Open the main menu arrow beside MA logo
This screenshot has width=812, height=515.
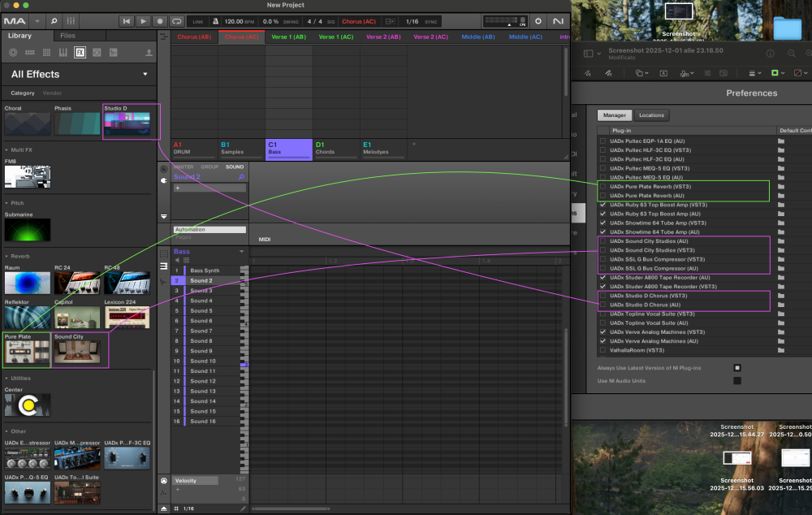click(x=37, y=21)
